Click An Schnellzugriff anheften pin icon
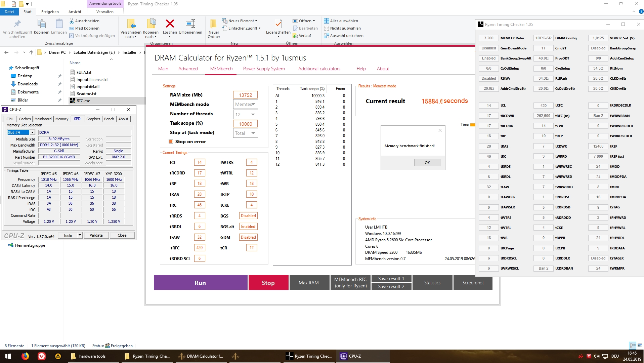This screenshot has width=644, height=363. (17, 24)
